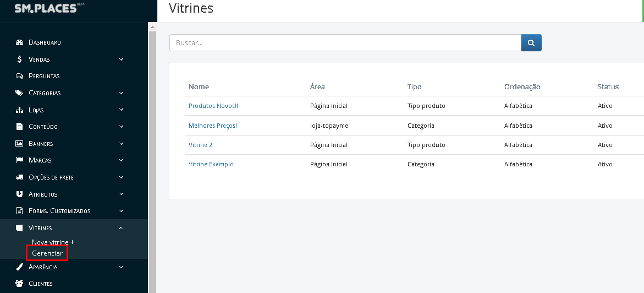This screenshot has width=644, height=293.
Task: Click the Perguntas chat bubble icon
Action: coord(19,76)
